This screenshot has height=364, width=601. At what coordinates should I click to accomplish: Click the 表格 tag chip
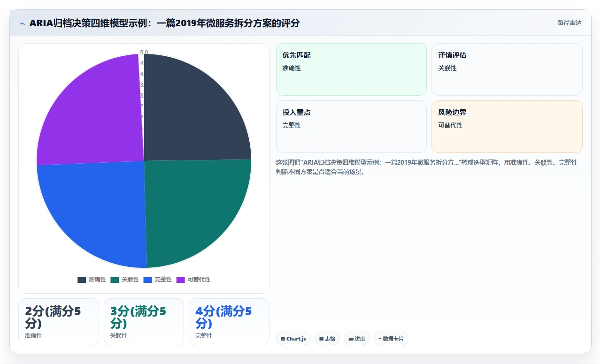tap(327, 339)
